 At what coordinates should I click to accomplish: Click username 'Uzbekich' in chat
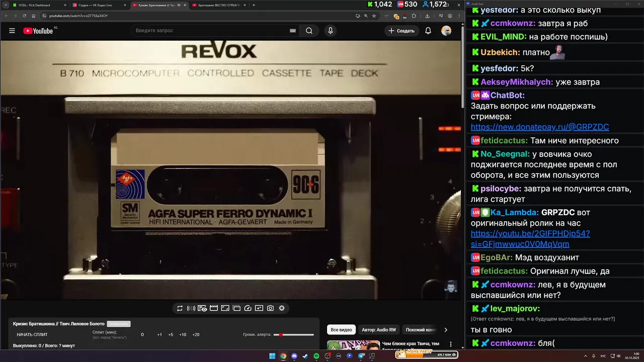tap(500, 53)
